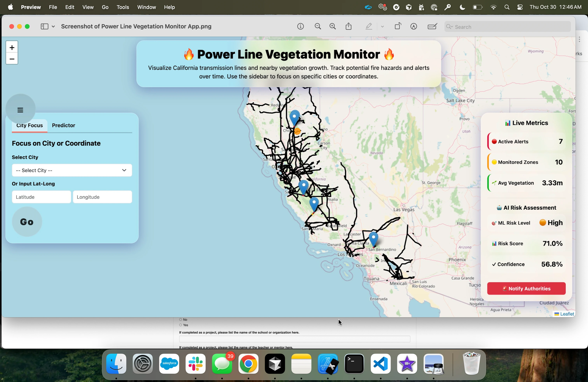Viewport: 588px width, 382px height.
Task: Click the Notify Authorities button
Action: (526, 288)
